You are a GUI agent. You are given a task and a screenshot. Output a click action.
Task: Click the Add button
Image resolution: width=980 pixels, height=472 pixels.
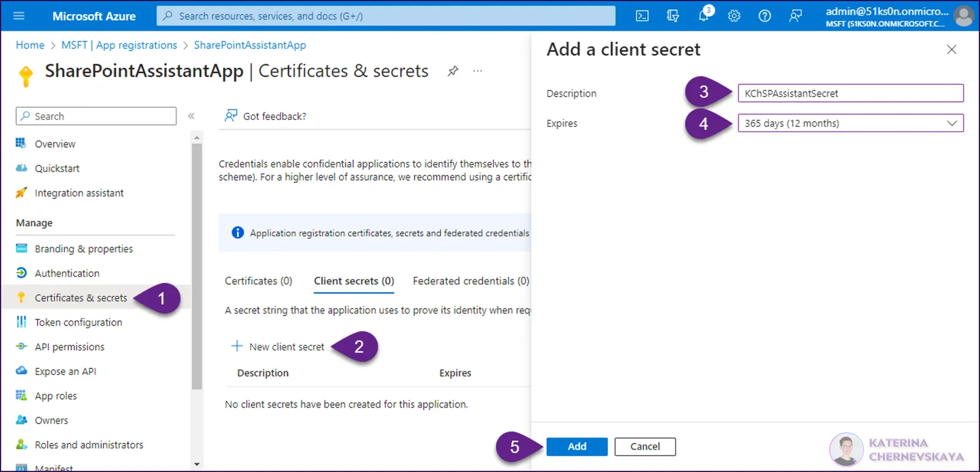click(x=577, y=446)
